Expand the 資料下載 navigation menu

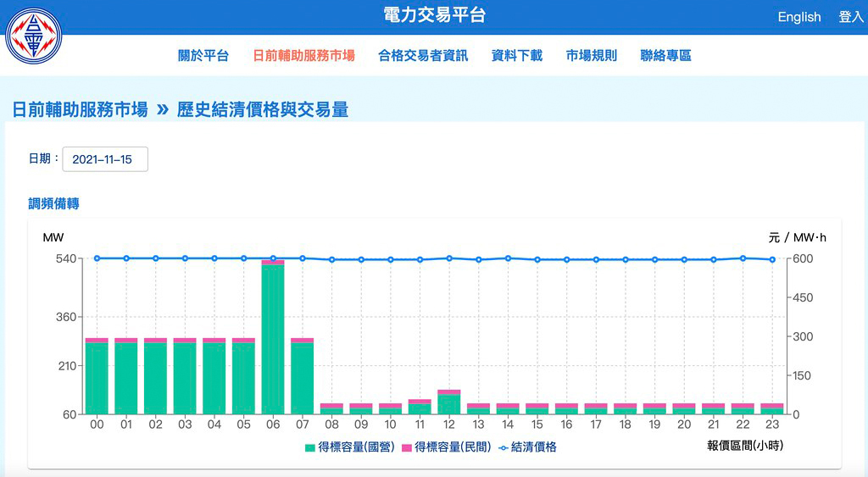(517, 56)
